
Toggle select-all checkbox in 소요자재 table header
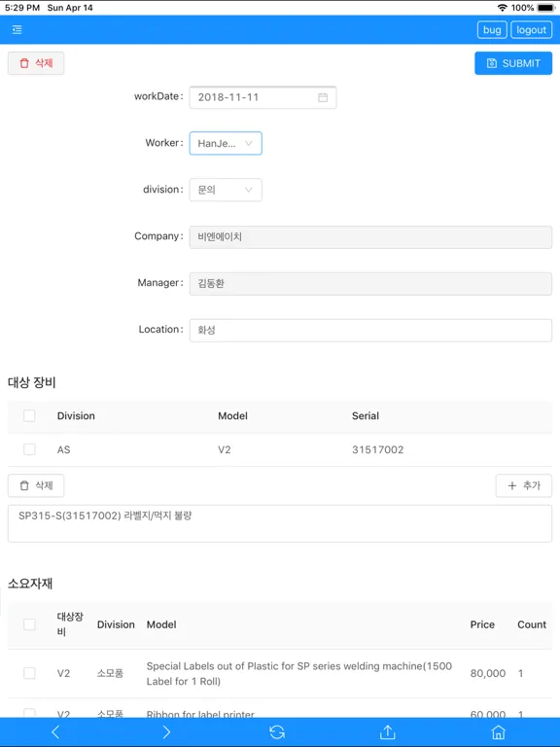(x=29, y=624)
